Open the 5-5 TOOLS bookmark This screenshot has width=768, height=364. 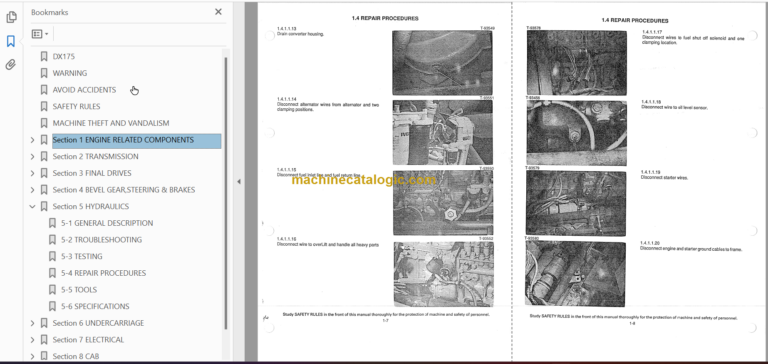(79, 290)
